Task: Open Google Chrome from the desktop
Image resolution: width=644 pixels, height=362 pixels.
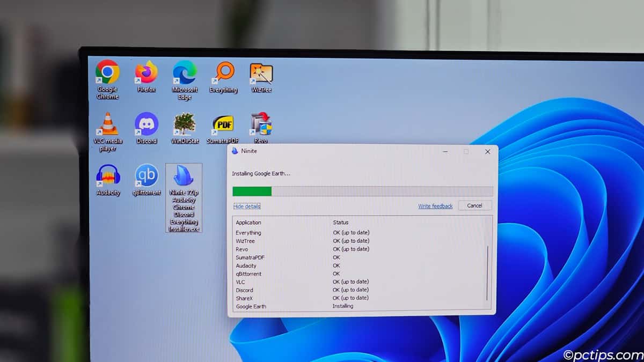Action: pyautogui.click(x=107, y=73)
